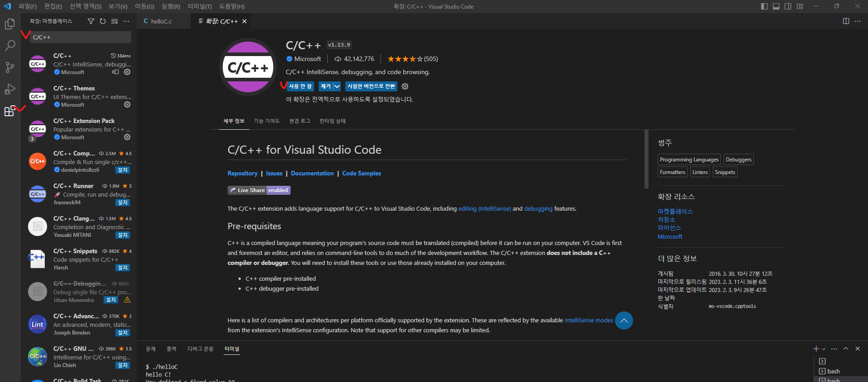The width and height of the screenshot is (868, 382).
Task: Open the uninstall dropdown arrow
Action: (337, 86)
